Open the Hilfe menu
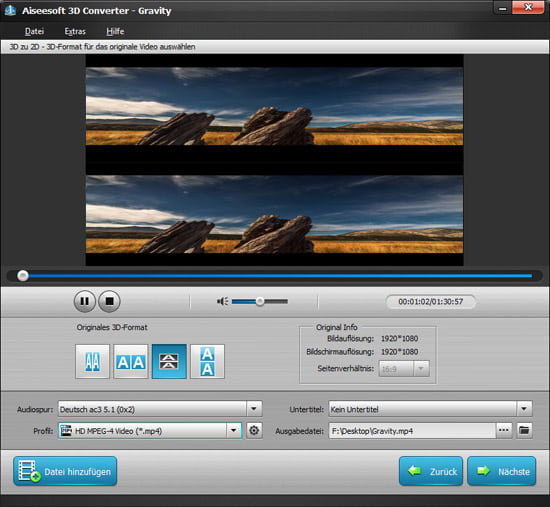550x507 pixels. click(115, 32)
